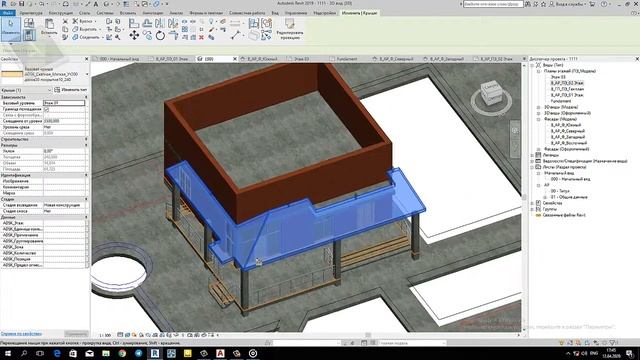Open the Справка по свойствам link
640x360 pixels.
[21, 334]
